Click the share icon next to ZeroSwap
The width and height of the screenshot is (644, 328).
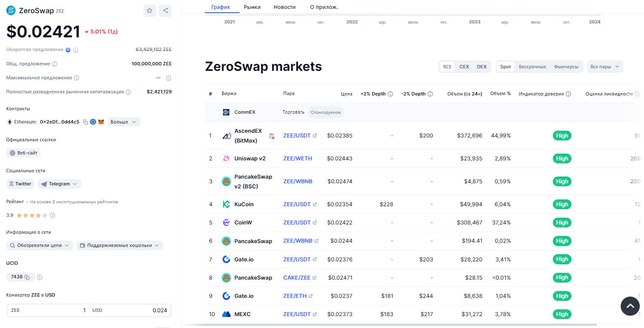point(165,11)
